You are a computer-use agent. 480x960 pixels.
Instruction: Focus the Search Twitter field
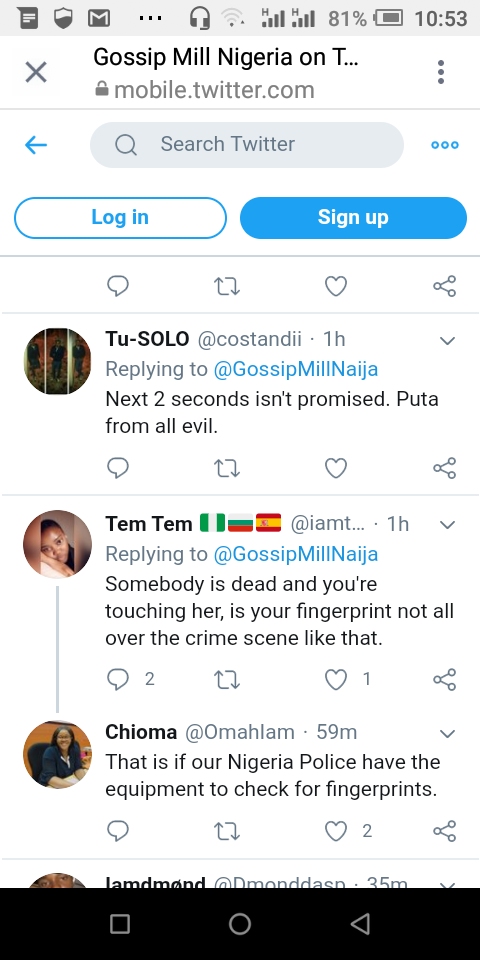coord(247,144)
